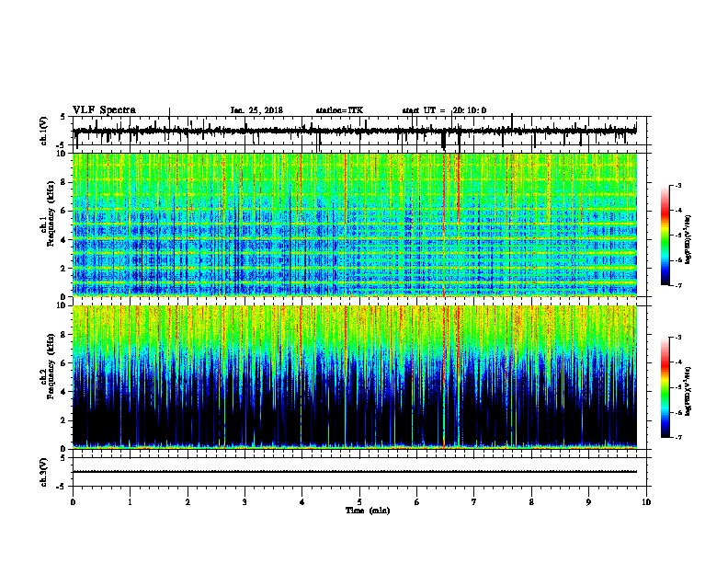Click the "ch.3(V)" axis label
Viewport: 728px width, 563px height.
tap(44, 472)
